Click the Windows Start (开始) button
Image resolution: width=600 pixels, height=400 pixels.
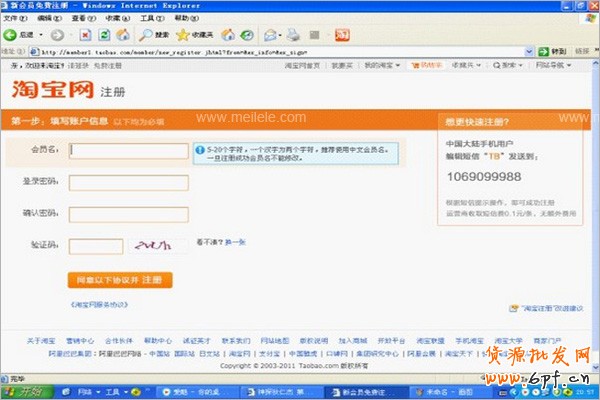[x=24, y=392]
